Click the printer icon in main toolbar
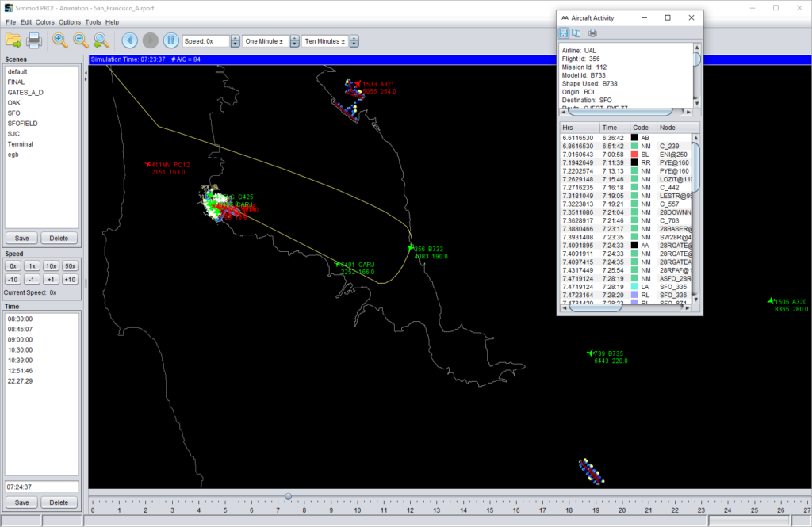812x527 pixels. click(34, 40)
